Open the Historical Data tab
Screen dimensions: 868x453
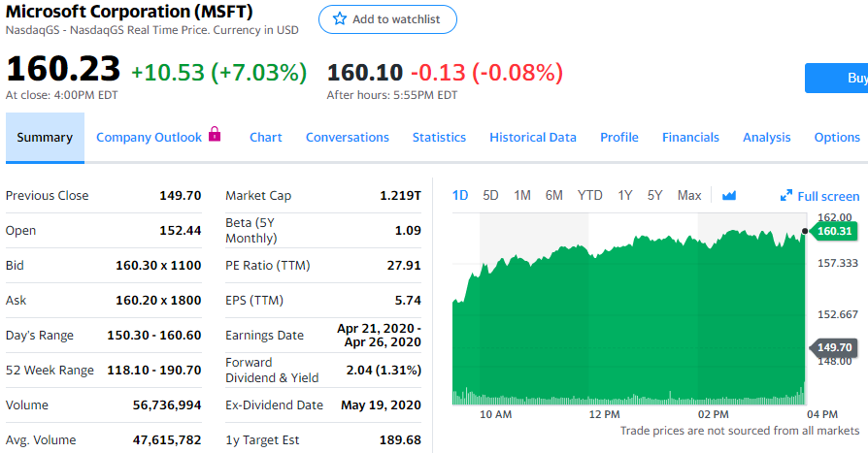[533, 138]
